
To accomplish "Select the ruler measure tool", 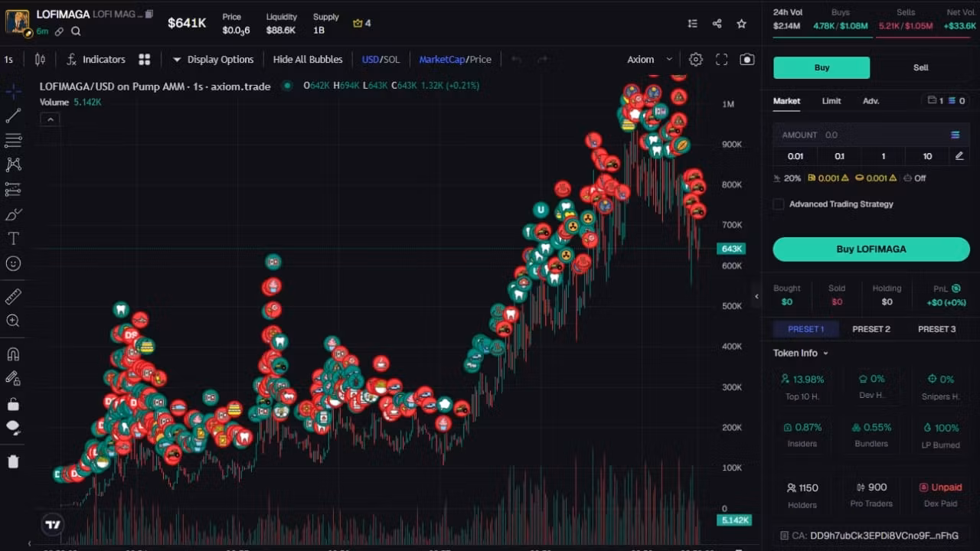I will click(x=13, y=296).
